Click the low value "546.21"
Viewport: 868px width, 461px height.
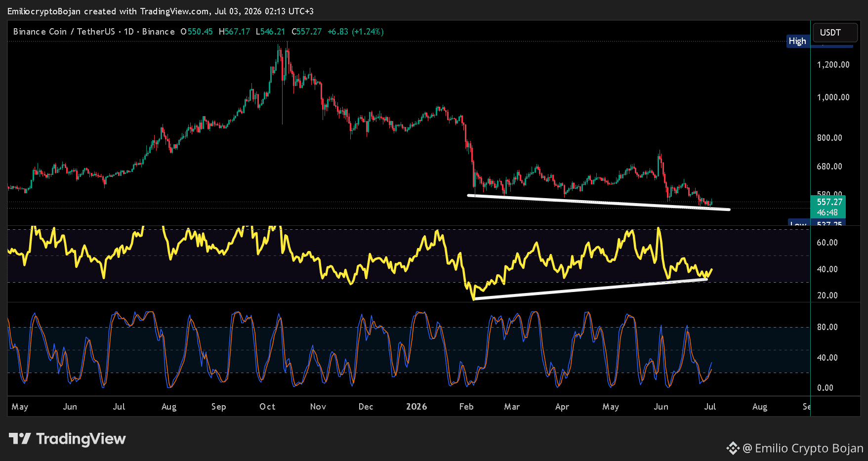pyautogui.click(x=273, y=32)
